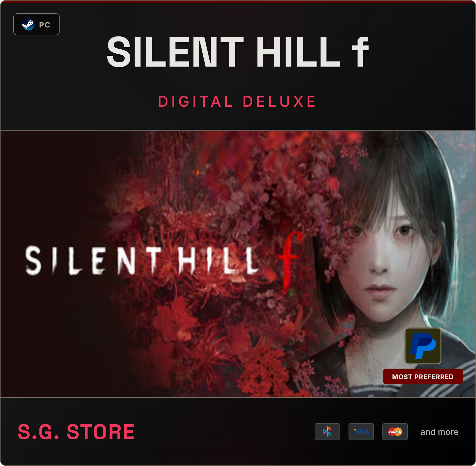Click the "and more" text

439,432
